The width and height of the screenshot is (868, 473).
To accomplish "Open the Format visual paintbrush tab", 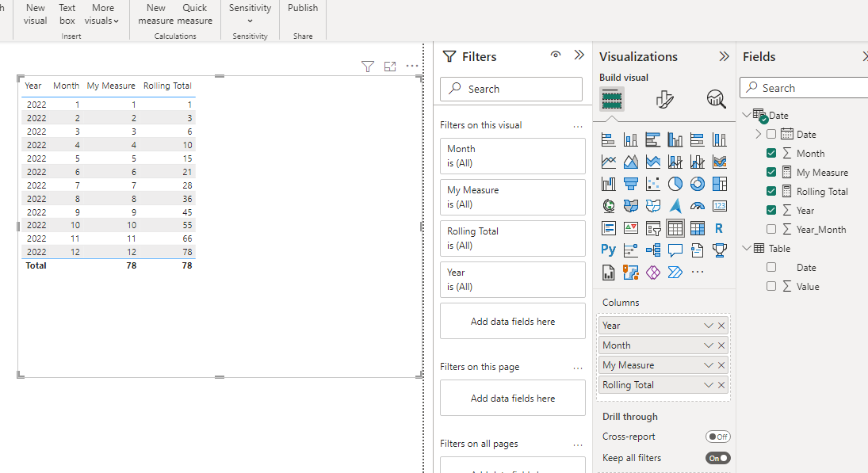I will tap(664, 100).
